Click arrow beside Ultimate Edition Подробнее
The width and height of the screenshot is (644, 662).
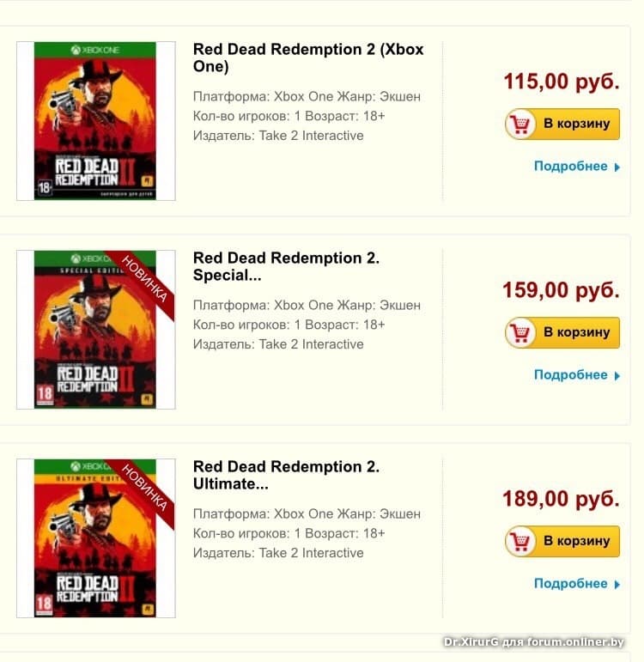pyautogui.click(x=617, y=585)
